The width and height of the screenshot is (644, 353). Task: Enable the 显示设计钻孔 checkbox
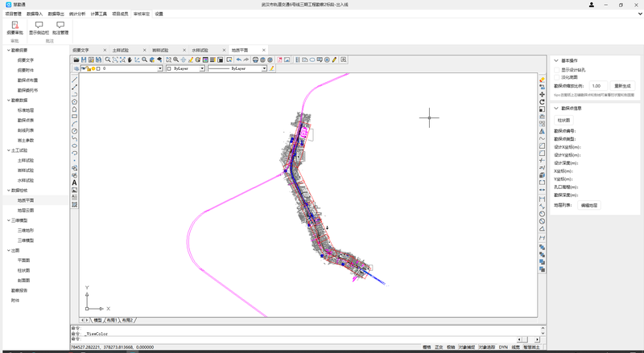pos(558,70)
